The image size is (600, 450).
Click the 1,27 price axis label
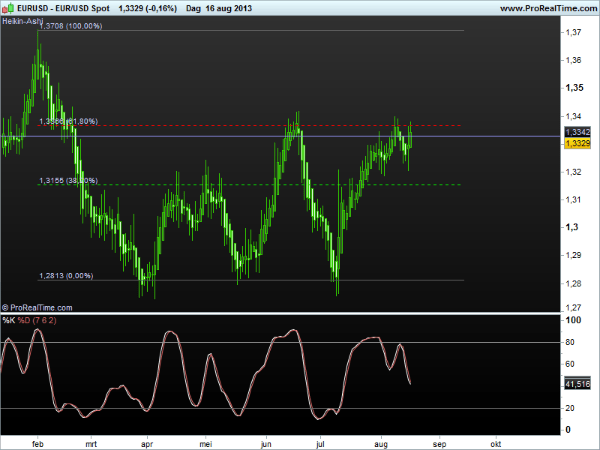573,308
